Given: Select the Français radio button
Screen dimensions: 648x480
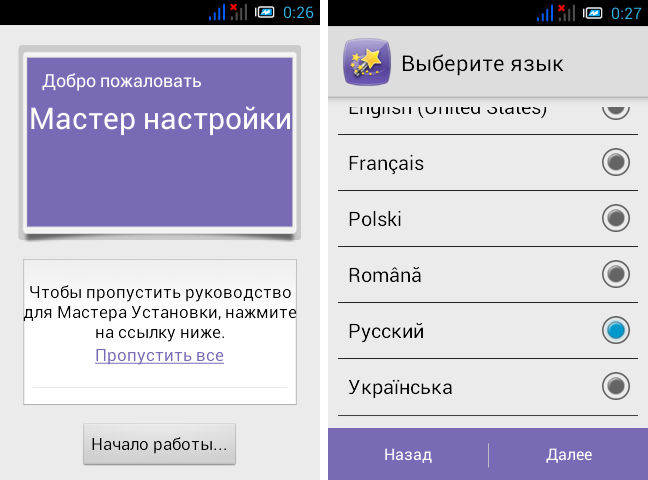Looking at the screenshot, I should [x=616, y=162].
